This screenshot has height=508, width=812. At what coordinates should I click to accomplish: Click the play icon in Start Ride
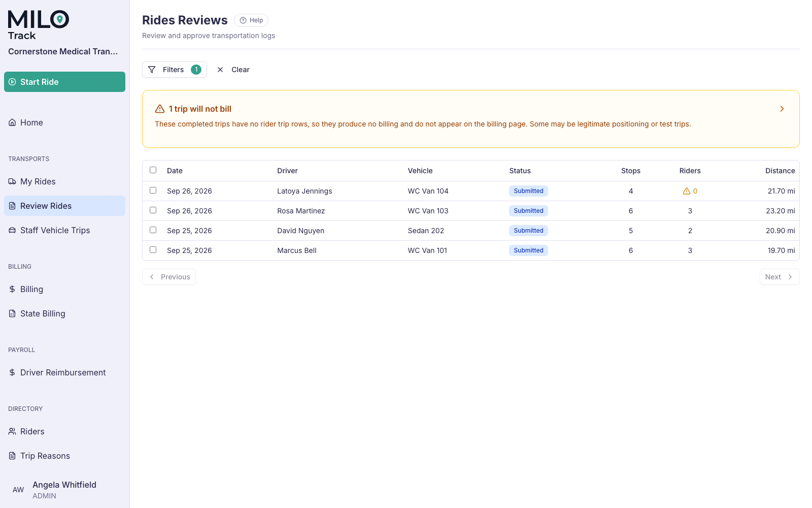pos(12,82)
